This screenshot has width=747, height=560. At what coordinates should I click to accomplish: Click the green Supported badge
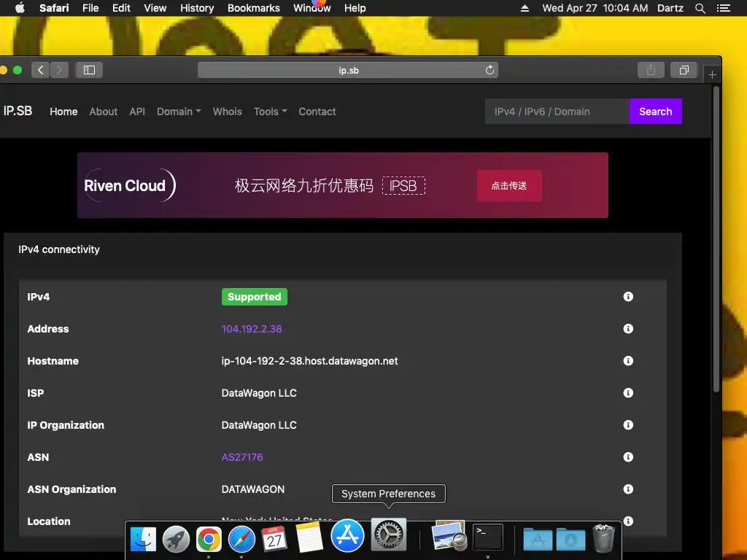[255, 297]
